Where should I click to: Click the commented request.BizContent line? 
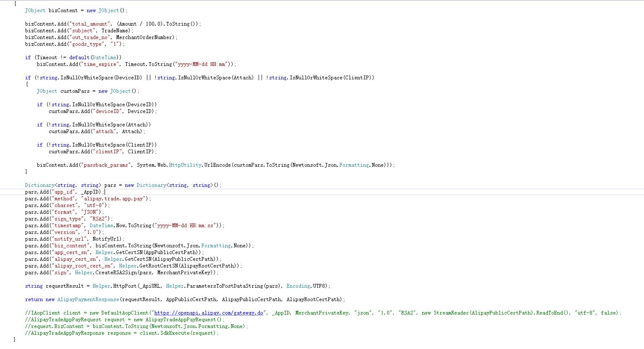coord(136,326)
